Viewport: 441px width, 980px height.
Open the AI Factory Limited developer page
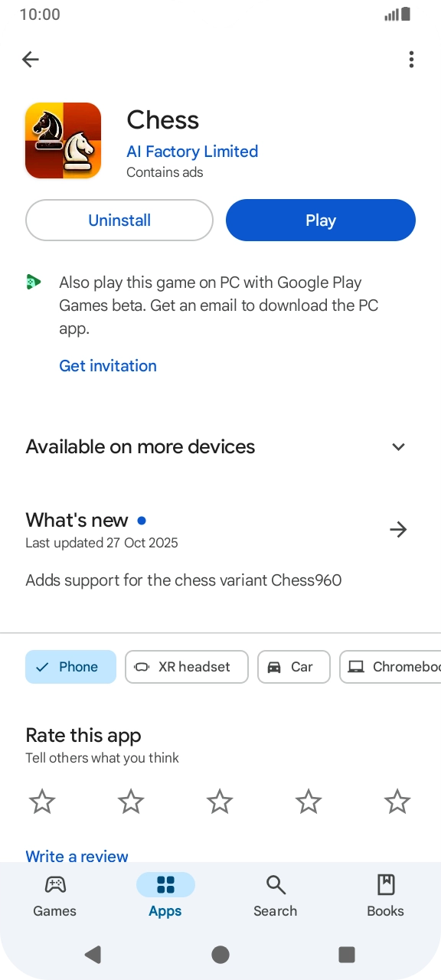coord(192,152)
